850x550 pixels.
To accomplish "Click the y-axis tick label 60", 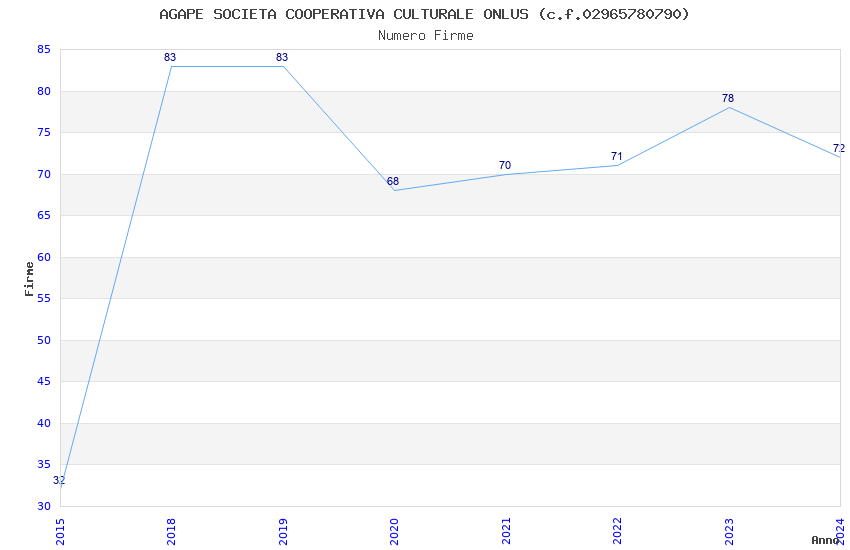I will [x=44, y=257].
